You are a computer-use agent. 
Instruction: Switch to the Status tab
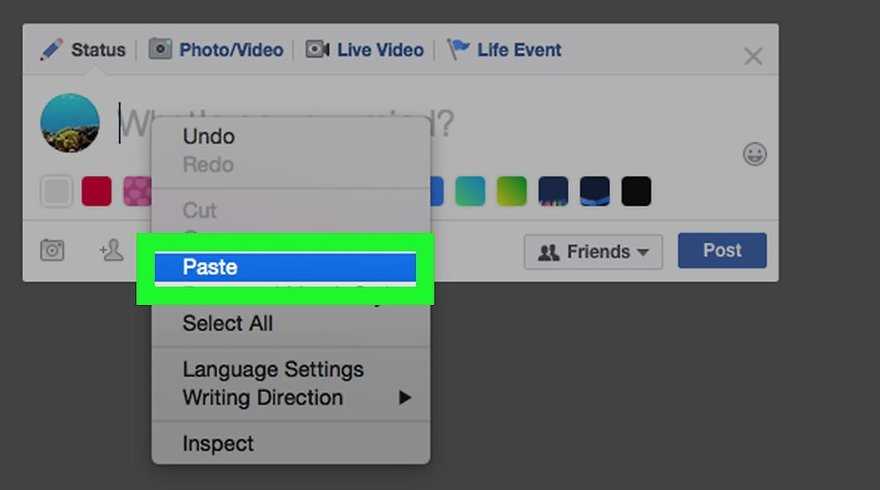tap(84, 49)
